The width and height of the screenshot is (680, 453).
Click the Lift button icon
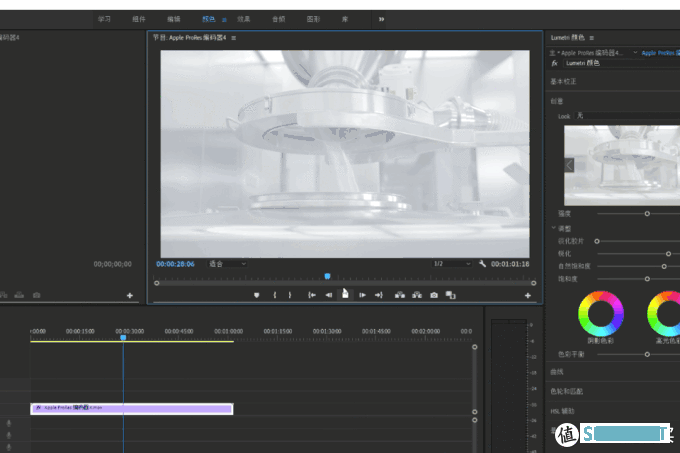(x=400, y=295)
